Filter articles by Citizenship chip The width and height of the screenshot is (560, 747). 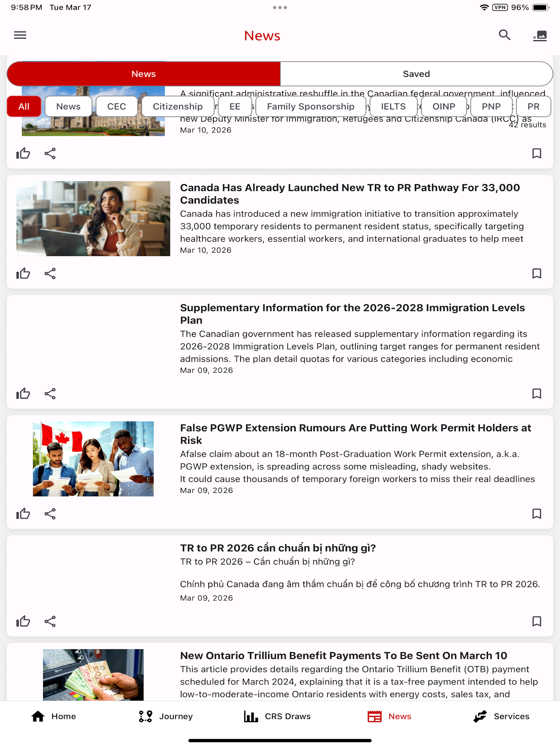click(178, 106)
